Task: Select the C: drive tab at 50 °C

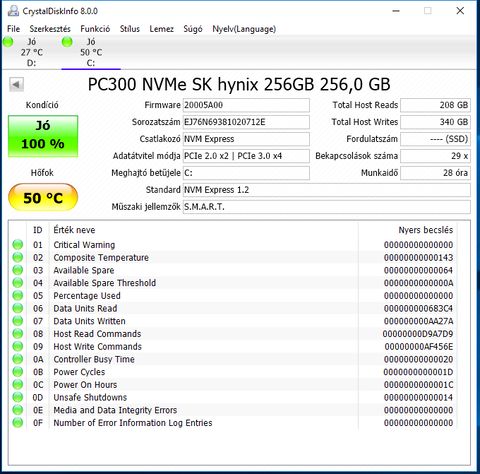Action: pyautogui.click(x=91, y=52)
